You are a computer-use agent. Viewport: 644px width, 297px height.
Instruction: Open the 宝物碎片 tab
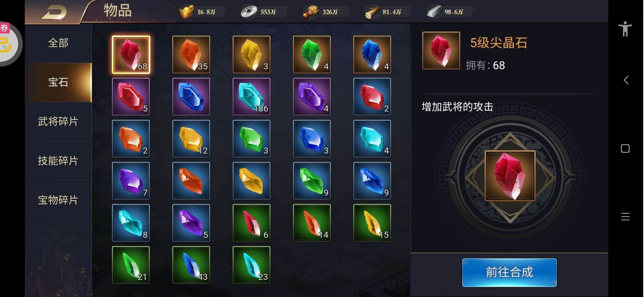(x=58, y=200)
